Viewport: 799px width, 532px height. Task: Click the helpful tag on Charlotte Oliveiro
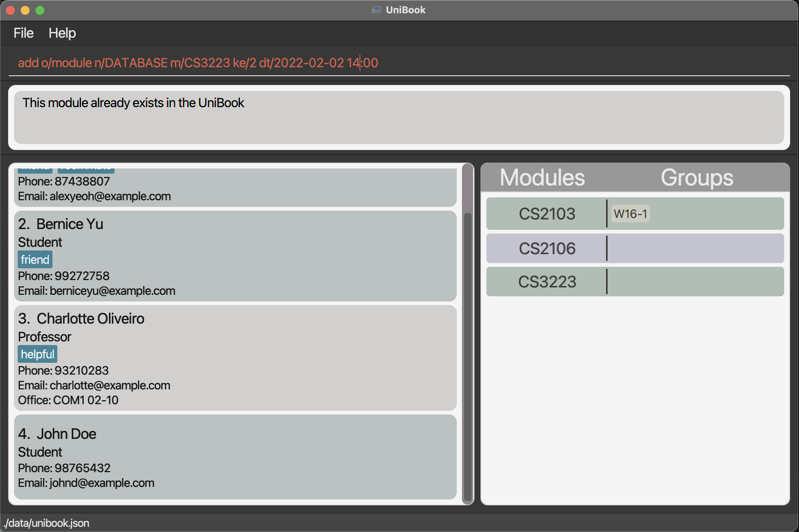point(37,354)
